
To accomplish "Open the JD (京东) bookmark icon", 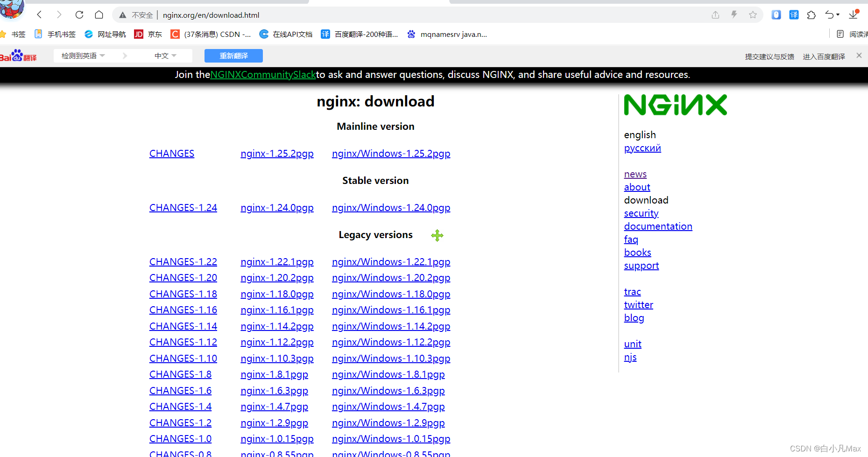I will (139, 34).
